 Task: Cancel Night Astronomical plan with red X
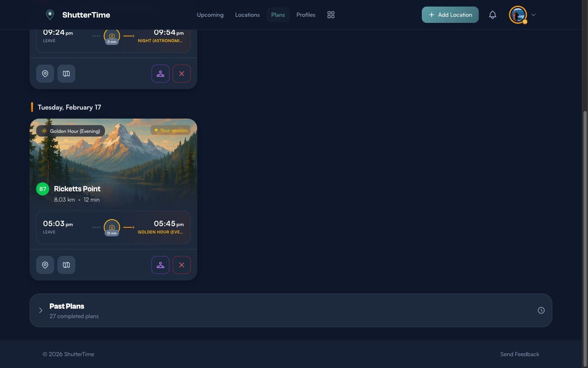click(182, 74)
